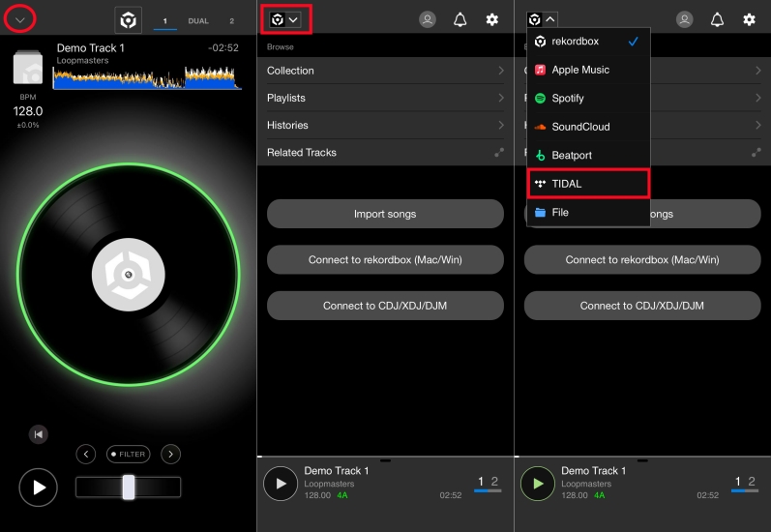Open notifications bell on right screen
The width and height of the screenshot is (771, 532).
(718, 19)
